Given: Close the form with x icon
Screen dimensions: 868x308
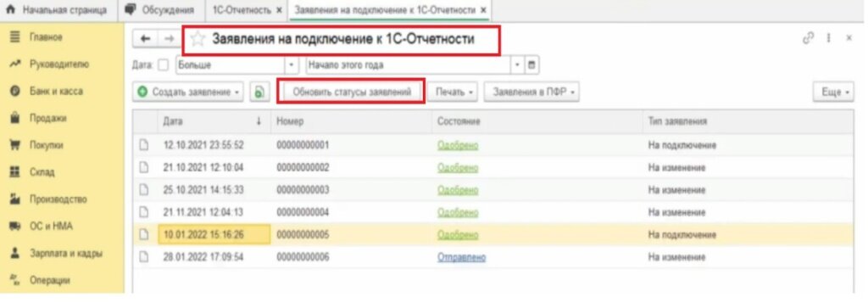Looking at the screenshot, I should click(x=849, y=39).
